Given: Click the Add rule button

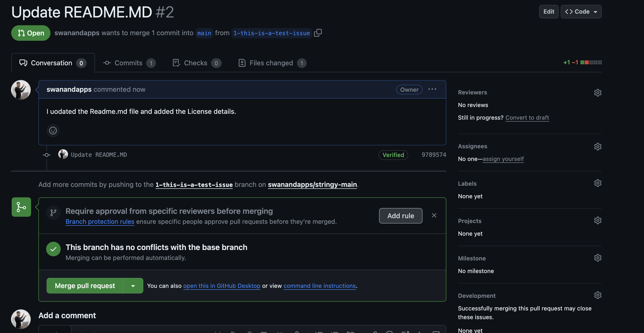Looking at the screenshot, I should coord(400,216).
